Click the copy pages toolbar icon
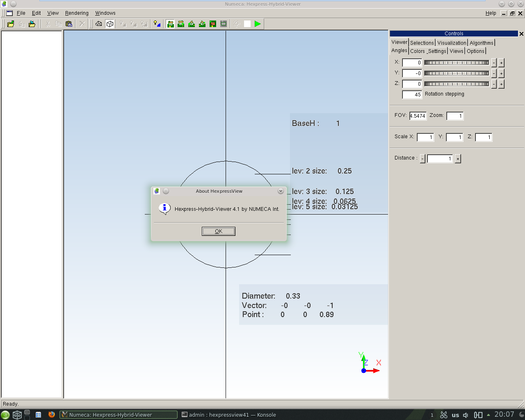 (x=58, y=24)
